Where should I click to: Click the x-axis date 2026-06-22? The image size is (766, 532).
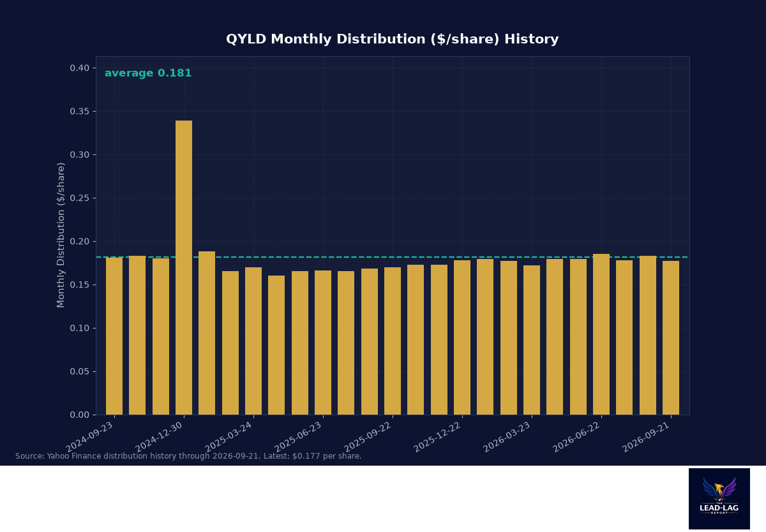click(577, 437)
